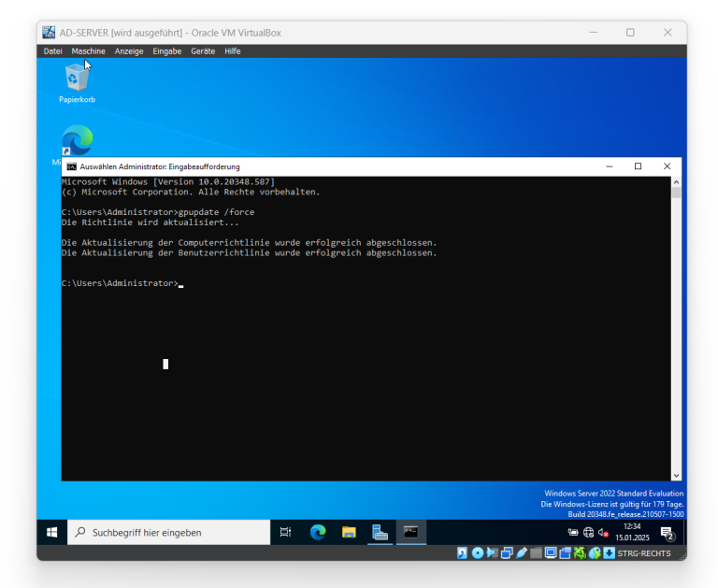Viewport: 718px width, 588px height.
Task: Open Task View in the taskbar
Action: [285, 532]
